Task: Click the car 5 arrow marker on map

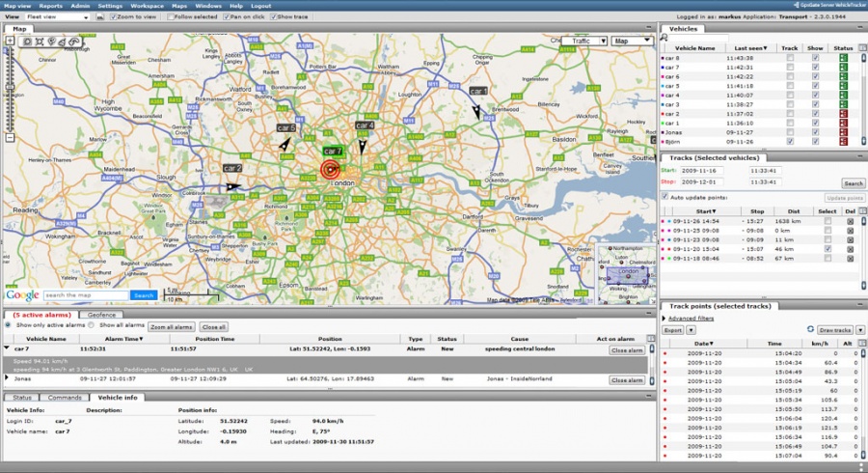Action: [x=285, y=145]
